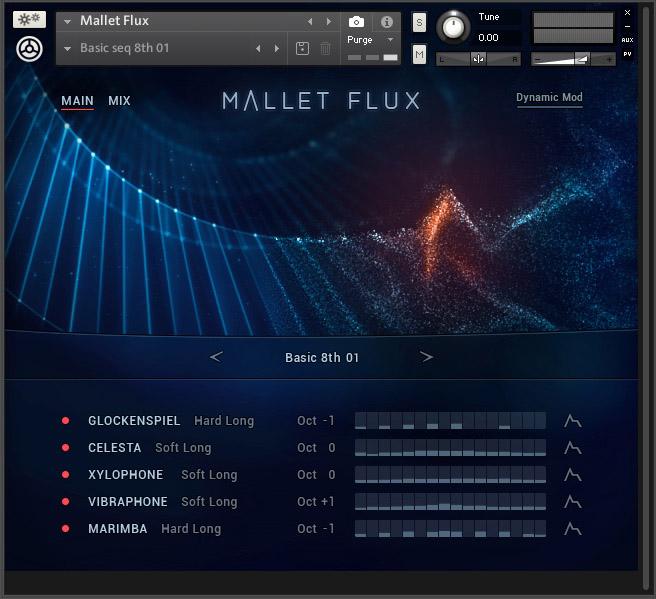Click the CELESTA instrument name

(x=115, y=448)
